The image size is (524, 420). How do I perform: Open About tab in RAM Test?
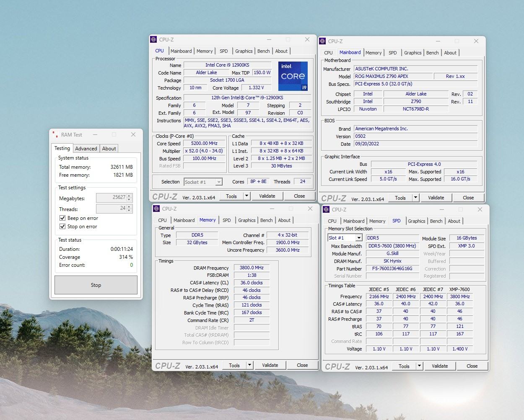[109, 149]
